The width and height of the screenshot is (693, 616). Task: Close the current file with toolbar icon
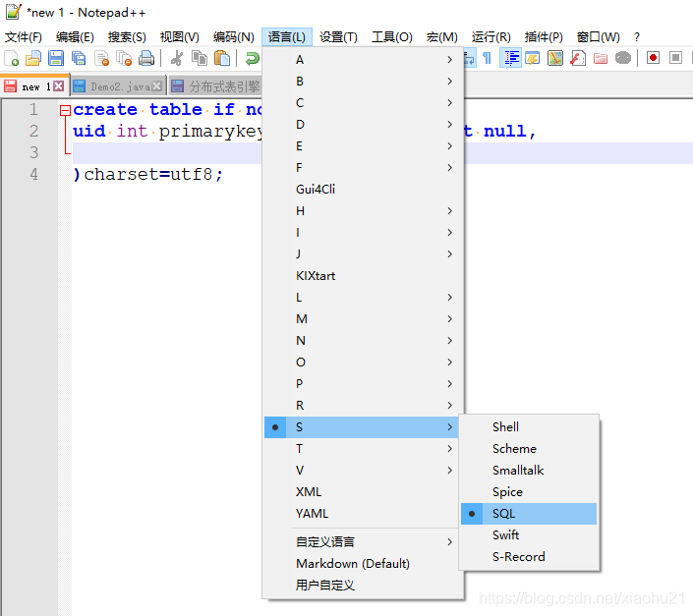[101, 58]
